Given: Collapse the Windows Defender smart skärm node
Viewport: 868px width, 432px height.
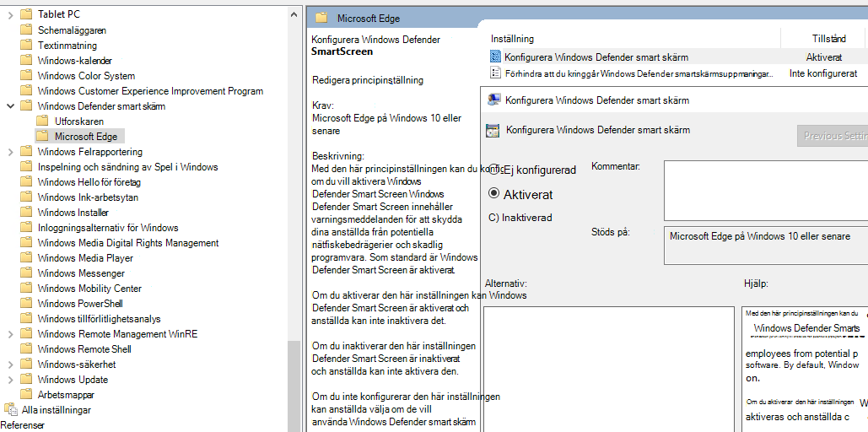Looking at the screenshot, I should coord(10,105).
